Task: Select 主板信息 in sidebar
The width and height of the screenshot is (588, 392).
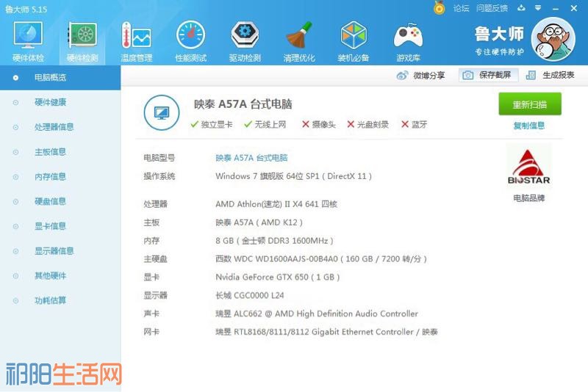Action: [60, 152]
